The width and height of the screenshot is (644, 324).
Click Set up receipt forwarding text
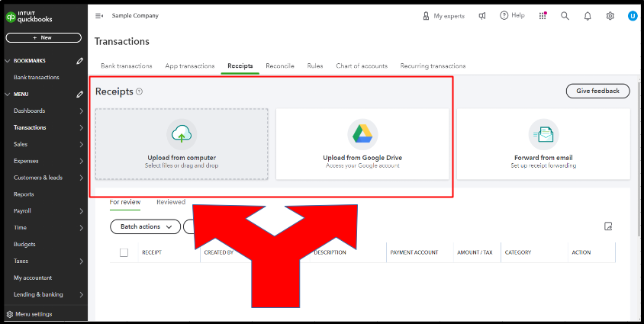(x=543, y=165)
